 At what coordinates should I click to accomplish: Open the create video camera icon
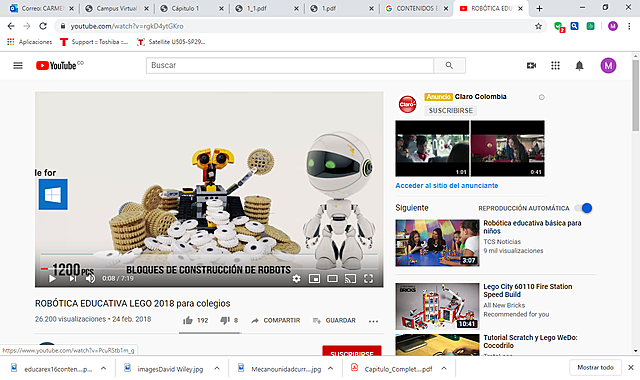(531, 65)
